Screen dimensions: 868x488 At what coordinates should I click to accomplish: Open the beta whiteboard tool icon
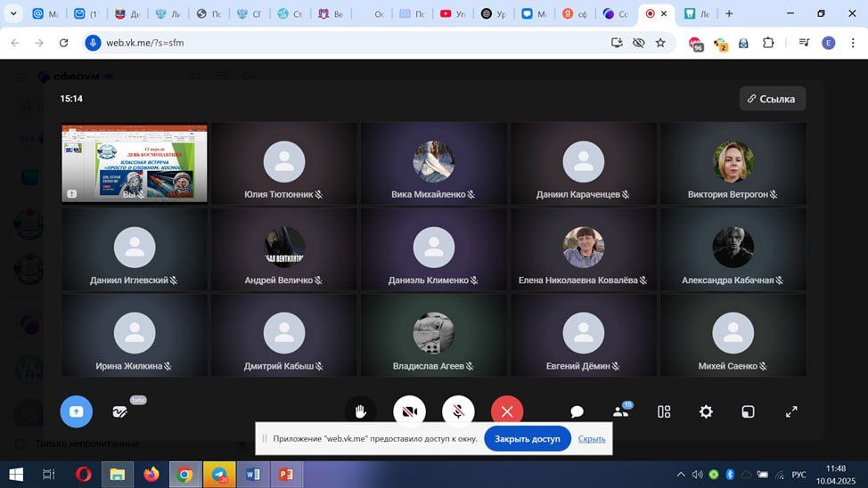tap(120, 411)
